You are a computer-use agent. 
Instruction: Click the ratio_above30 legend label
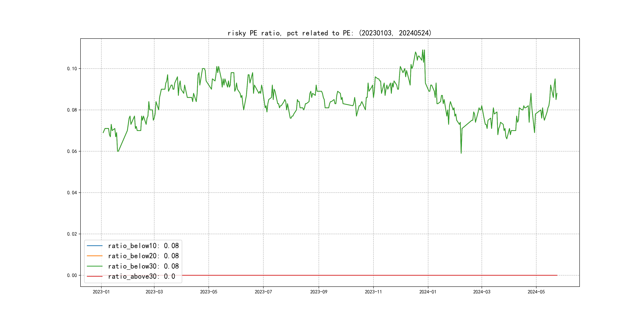(x=142, y=276)
